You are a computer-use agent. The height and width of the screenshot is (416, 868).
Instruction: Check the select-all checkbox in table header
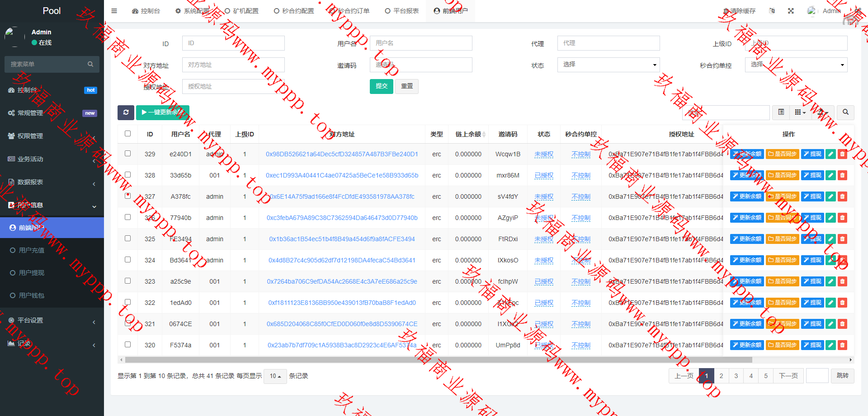pos(128,134)
